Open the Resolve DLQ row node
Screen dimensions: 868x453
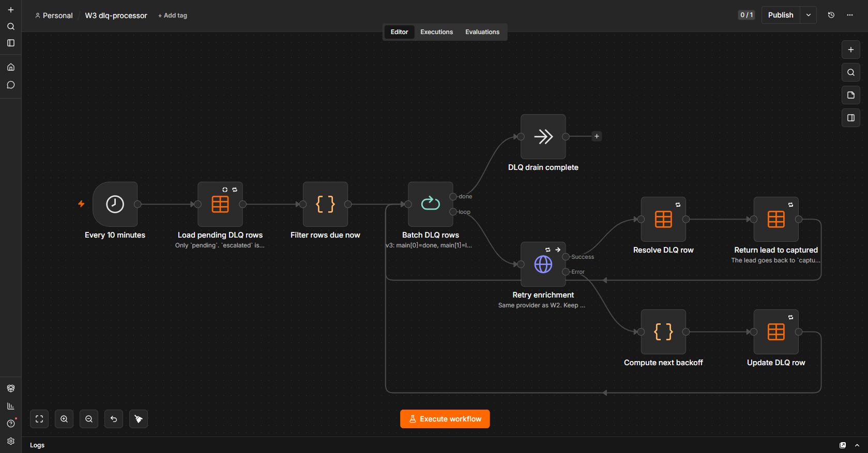coord(663,219)
